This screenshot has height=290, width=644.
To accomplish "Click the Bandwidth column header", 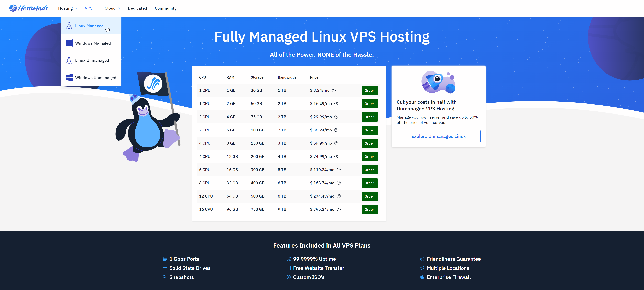I will 287,77.
